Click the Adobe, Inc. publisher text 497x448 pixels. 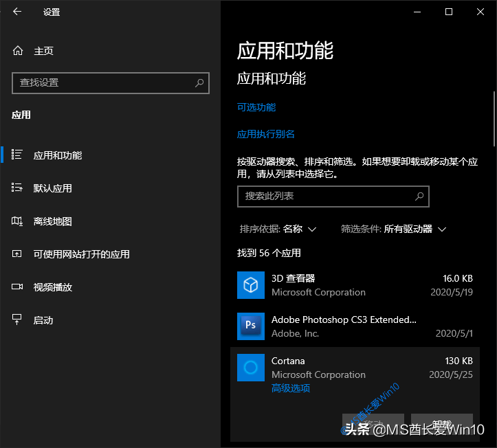[295, 333]
